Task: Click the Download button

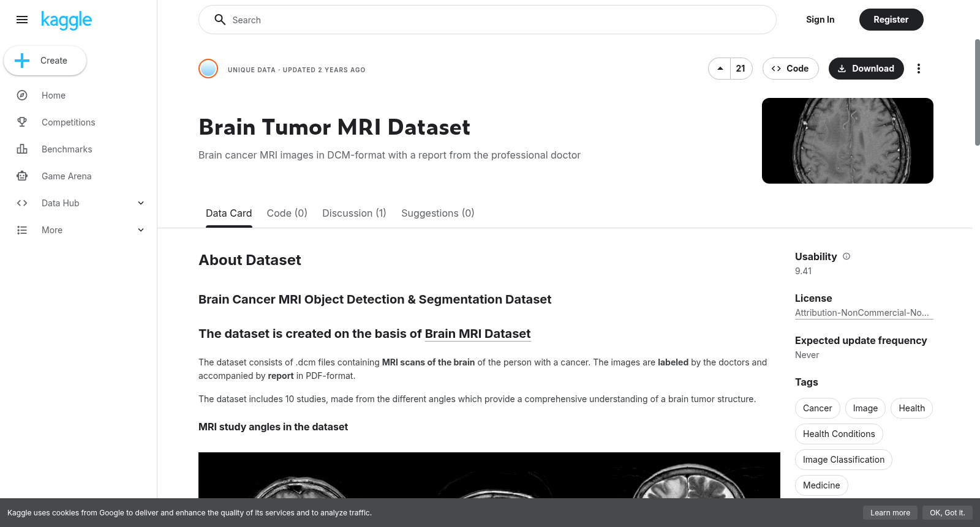Action: click(x=866, y=69)
